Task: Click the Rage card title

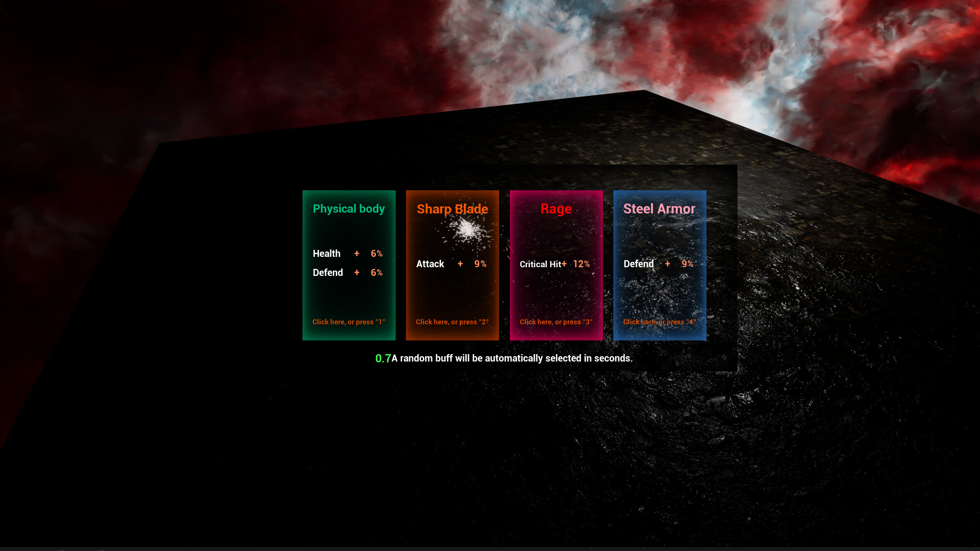Action: tap(556, 209)
